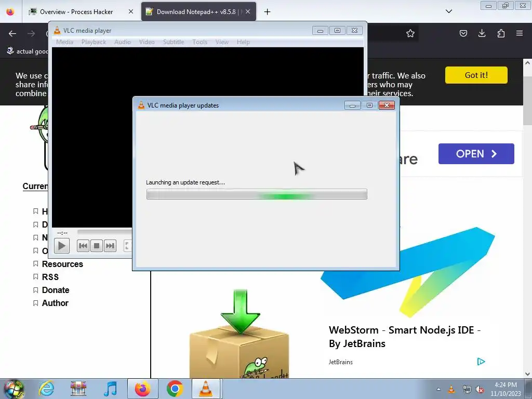Open VLC Playback menu
Screen dimensions: 532x399
94,42
